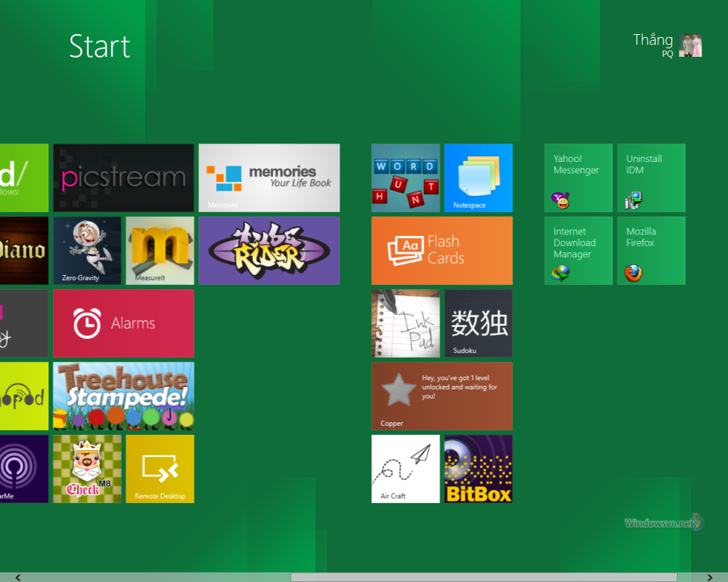
Task: Launch Treehouse Stampede game tile
Action: click(124, 396)
